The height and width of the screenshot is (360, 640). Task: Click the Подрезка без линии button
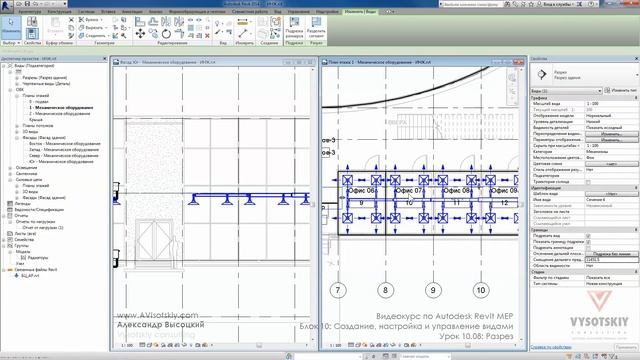pyautogui.click(x=612, y=254)
